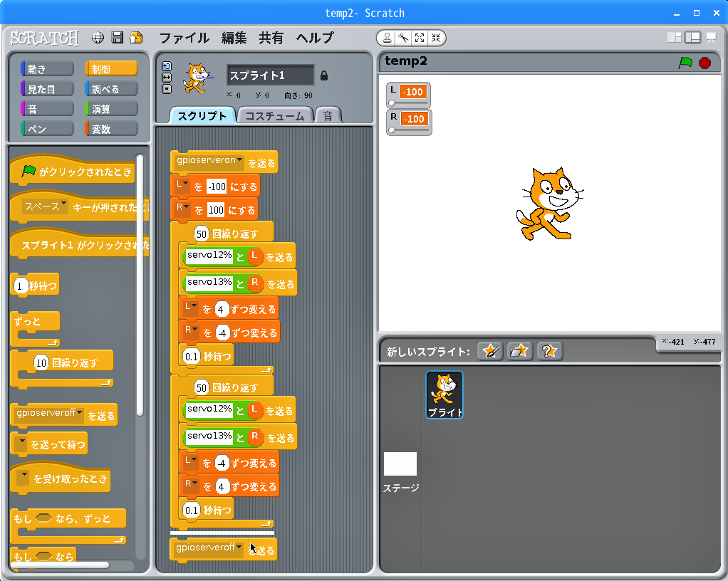The height and width of the screenshot is (581, 728).
Task: Get a surprise sprite with question-mark icon
Action: [549, 351]
